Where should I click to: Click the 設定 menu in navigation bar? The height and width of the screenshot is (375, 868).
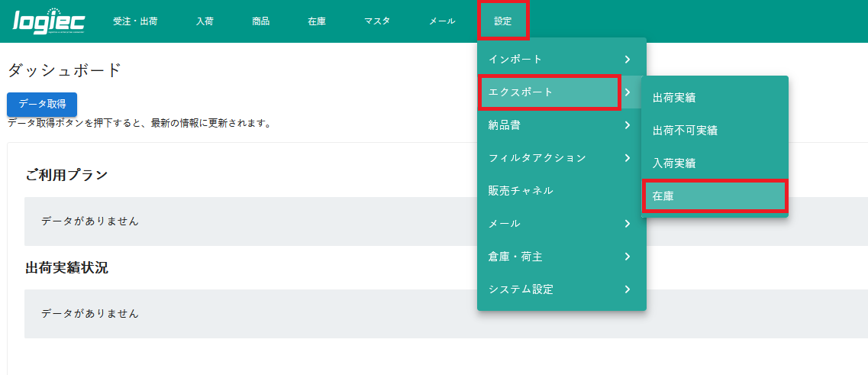tap(503, 21)
